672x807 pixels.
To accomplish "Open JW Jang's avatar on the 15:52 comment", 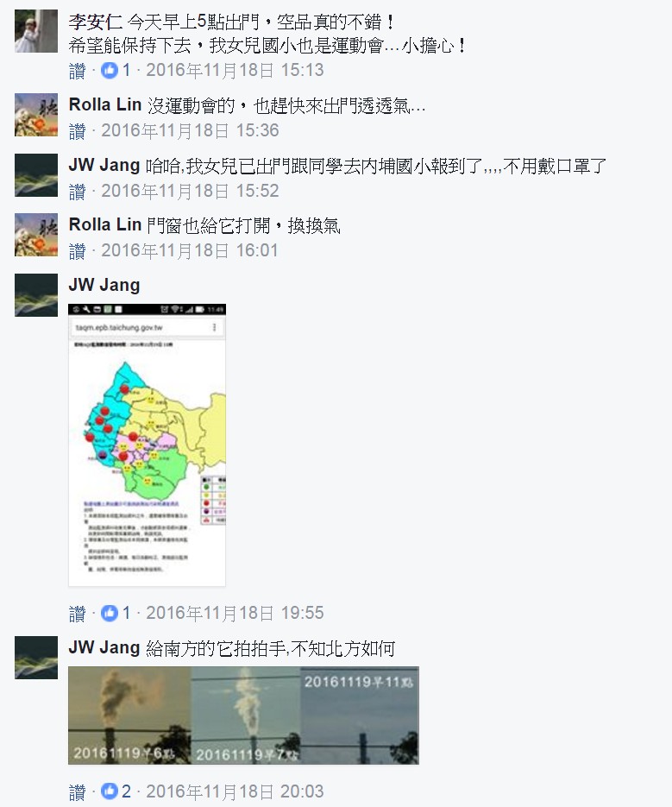I will [36, 175].
